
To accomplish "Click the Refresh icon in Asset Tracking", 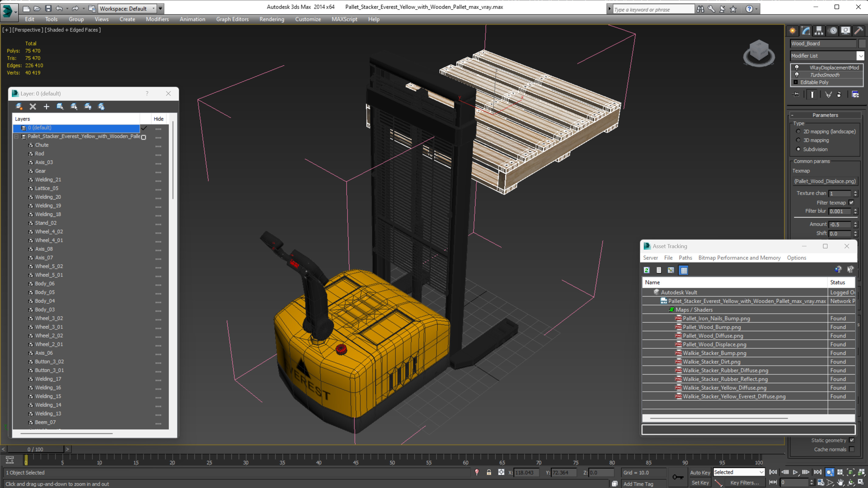I will (x=646, y=270).
